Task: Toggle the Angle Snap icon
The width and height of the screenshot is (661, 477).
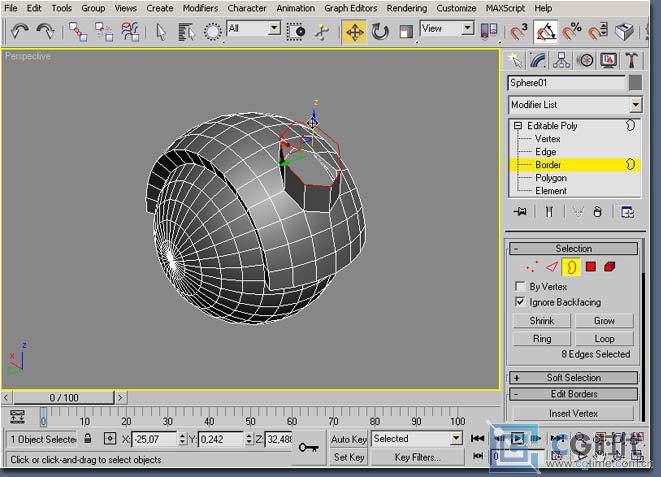Action: (545, 32)
